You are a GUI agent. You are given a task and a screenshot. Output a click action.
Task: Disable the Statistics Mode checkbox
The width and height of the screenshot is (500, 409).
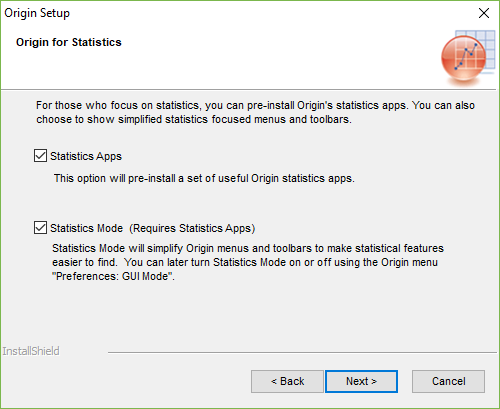(x=40, y=228)
